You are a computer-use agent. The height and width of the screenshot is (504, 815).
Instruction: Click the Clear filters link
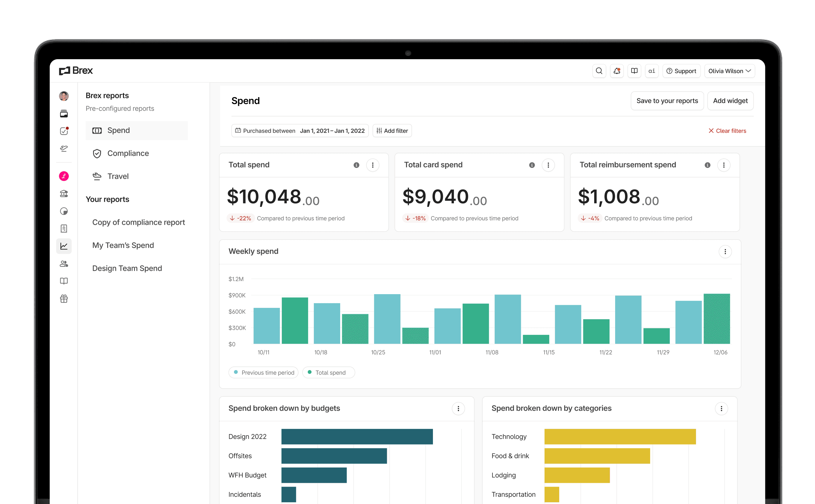(727, 131)
